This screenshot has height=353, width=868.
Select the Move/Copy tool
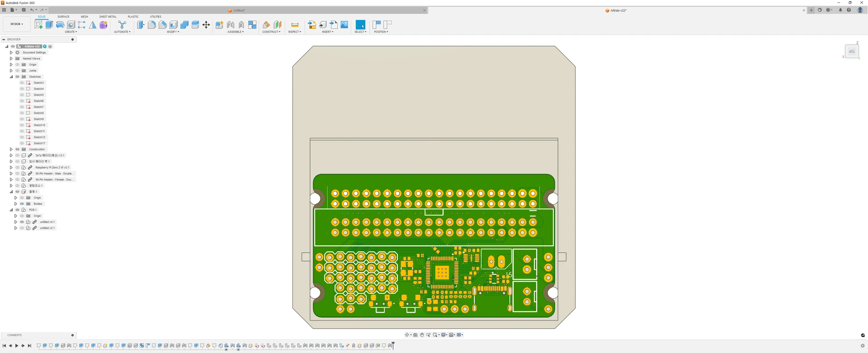[206, 25]
